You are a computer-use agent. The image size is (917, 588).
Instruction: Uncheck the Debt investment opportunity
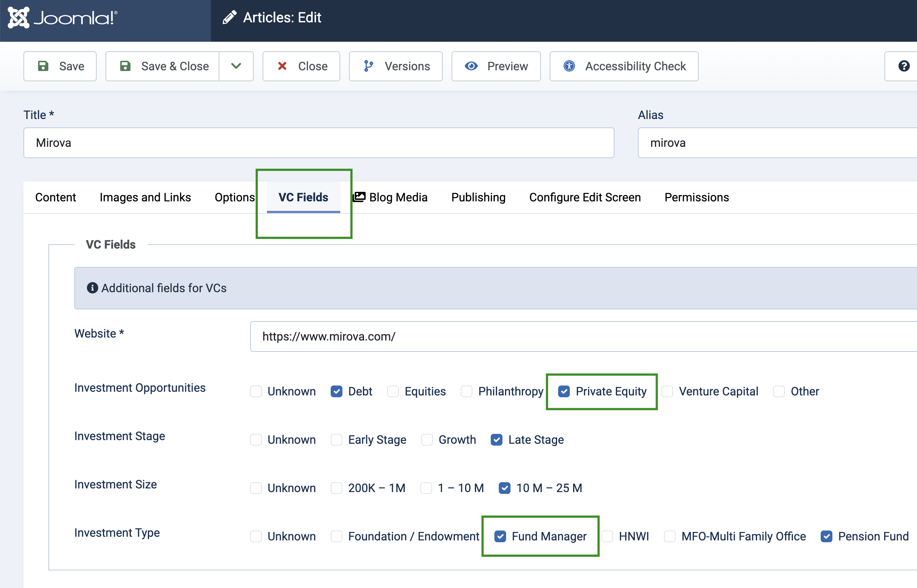[x=337, y=391]
